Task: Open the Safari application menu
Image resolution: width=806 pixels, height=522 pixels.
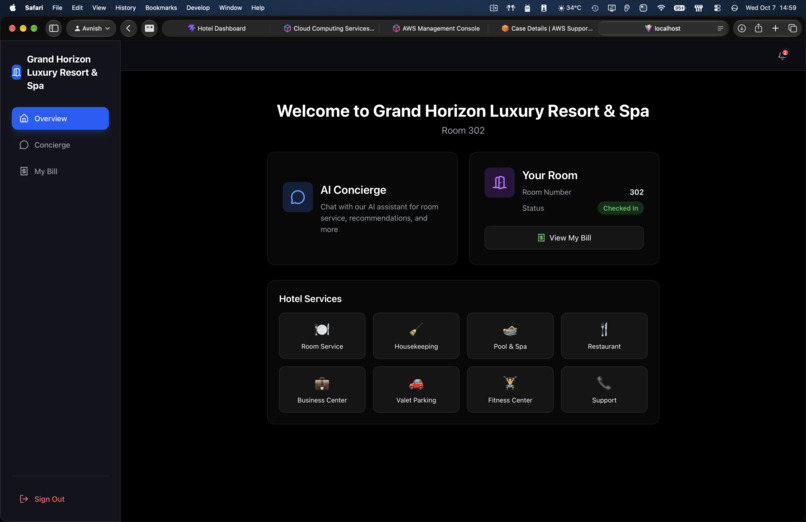Action: [x=34, y=8]
